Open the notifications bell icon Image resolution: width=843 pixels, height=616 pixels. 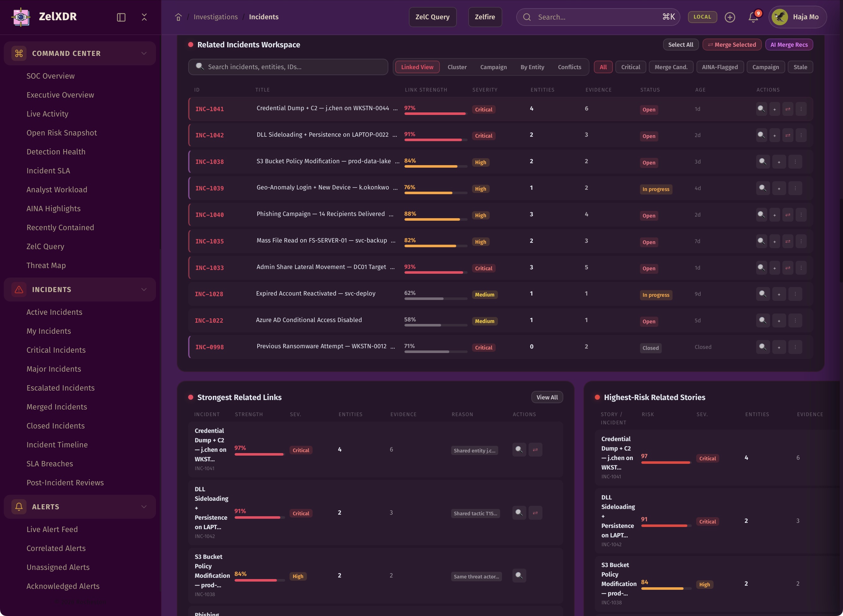click(753, 17)
